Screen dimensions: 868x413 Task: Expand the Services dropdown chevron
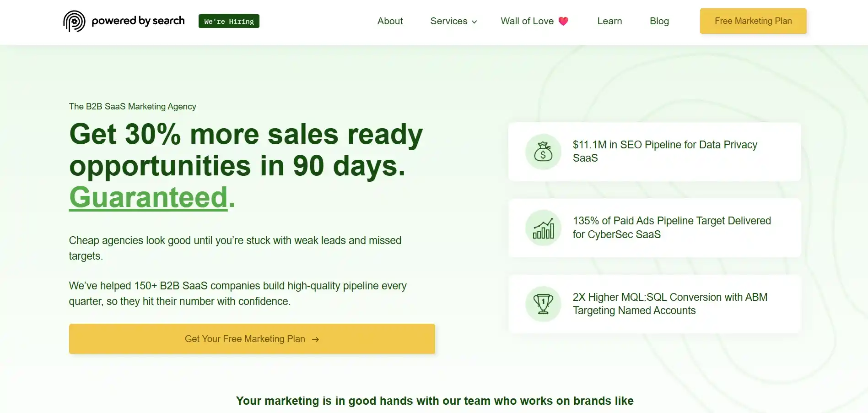point(474,22)
